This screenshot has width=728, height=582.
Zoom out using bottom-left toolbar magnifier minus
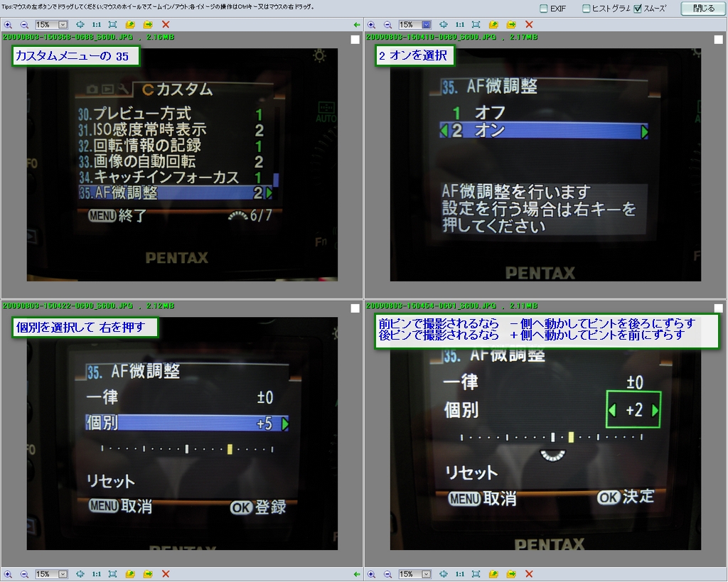[25, 574]
